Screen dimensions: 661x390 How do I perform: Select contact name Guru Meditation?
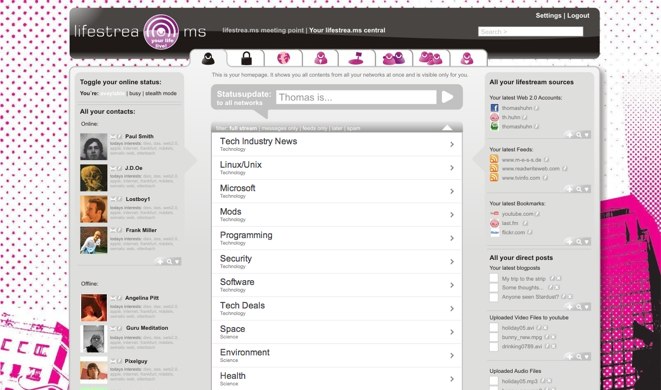tap(147, 328)
